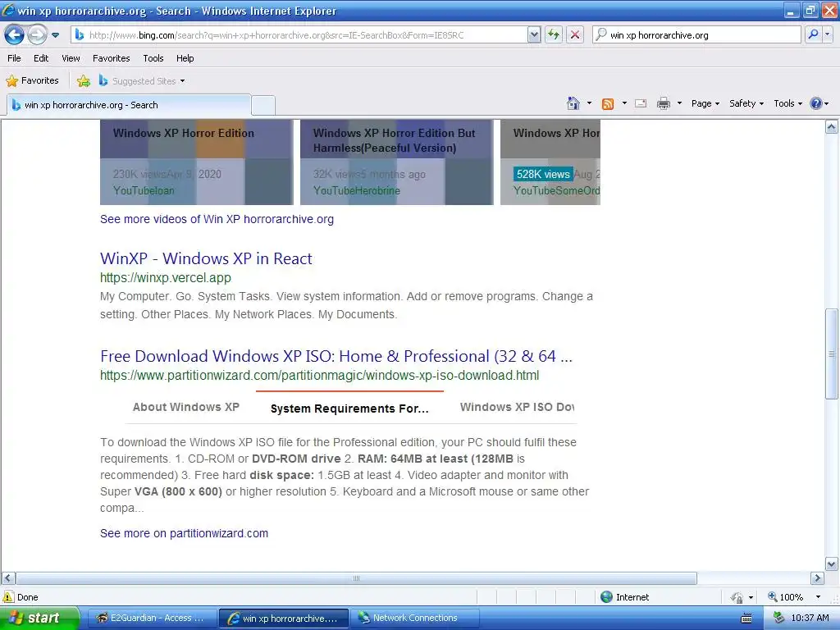The height and width of the screenshot is (630, 840).
Task: Open the Tools menu in menu bar
Action: [x=153, y=58]
